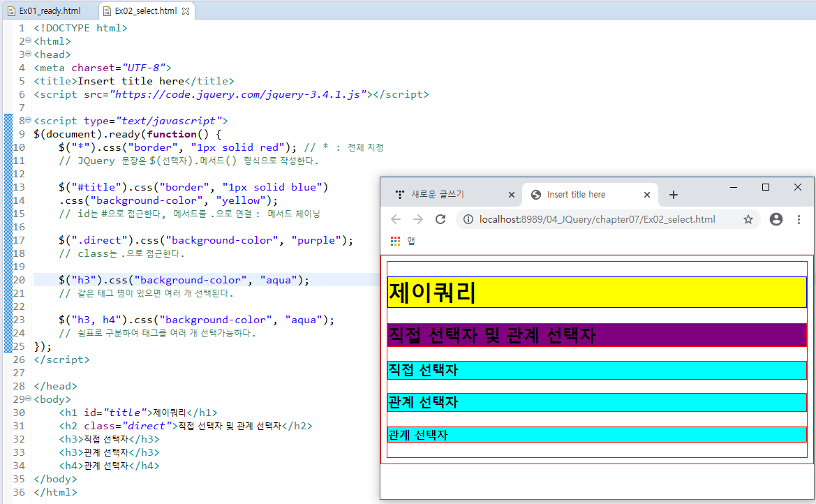Reload the browser page
Image resolution: width=816 pixels, height=504 pixels.
pyautogui.click(x=440, y=219)
